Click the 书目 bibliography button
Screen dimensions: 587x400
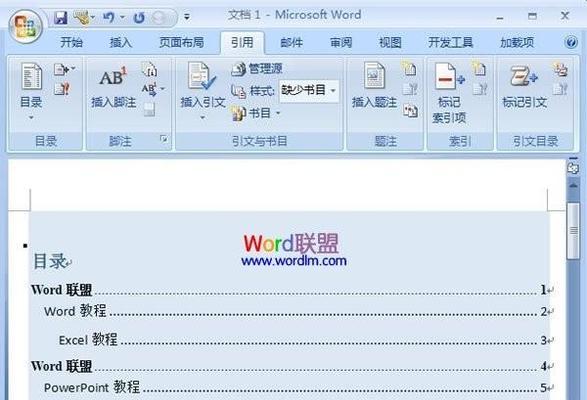[x=256, y=113]
